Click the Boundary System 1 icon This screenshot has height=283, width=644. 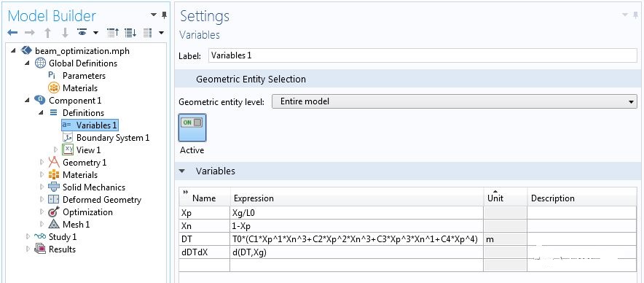[68, 137]
